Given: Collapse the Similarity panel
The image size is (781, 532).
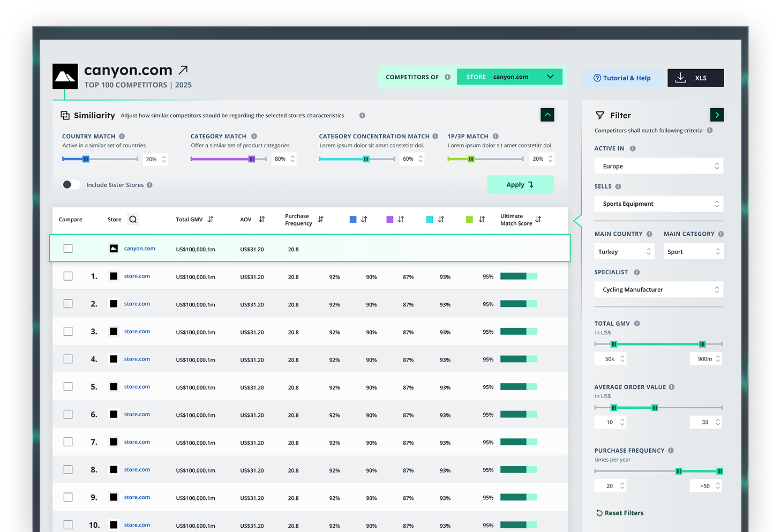Looking at the screenshot, I should point(547,115).
